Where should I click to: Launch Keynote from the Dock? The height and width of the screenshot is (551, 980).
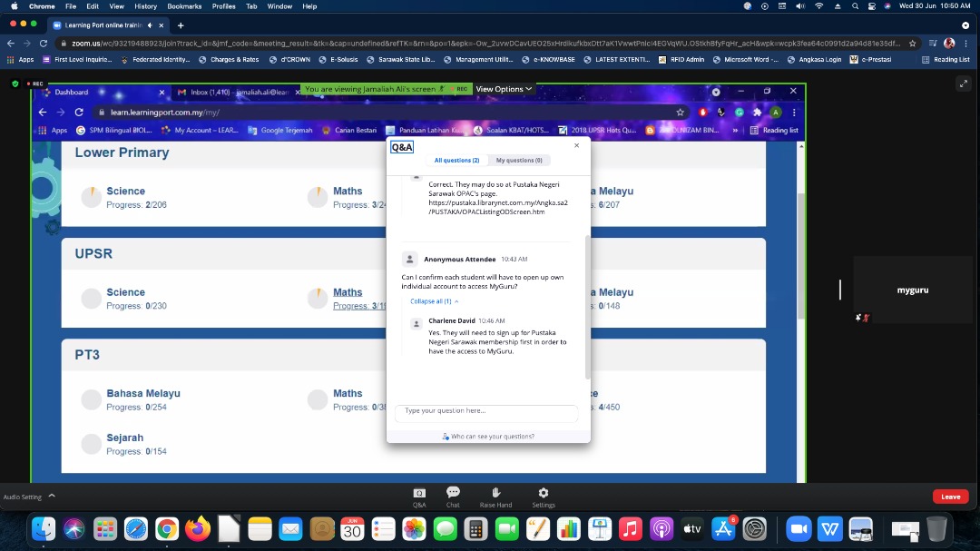pos(600,529)
